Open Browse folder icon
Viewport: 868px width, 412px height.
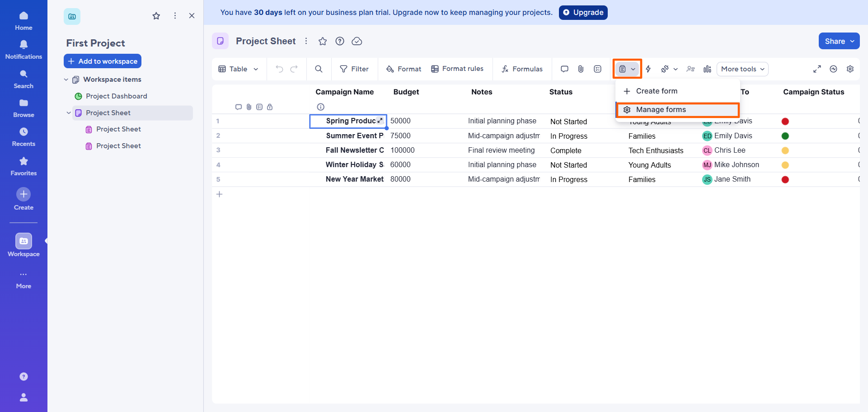(x=23, y=108)
